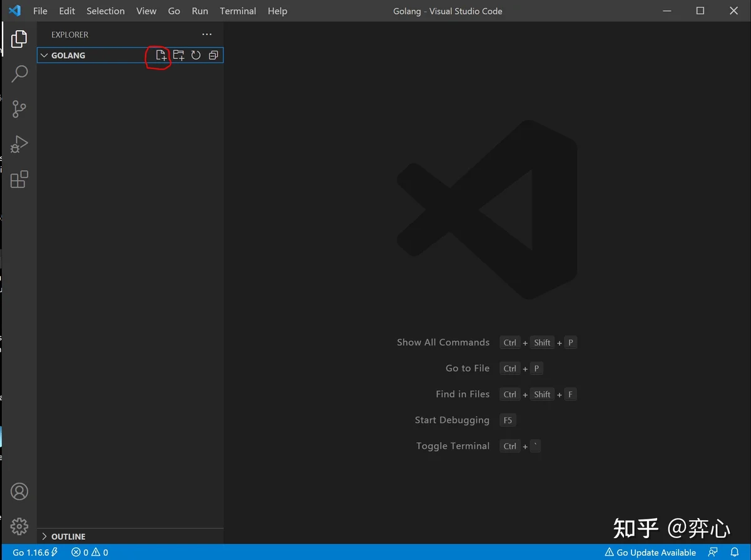This screenshot has height=560, width=751.
Task: Open the Run menu
Action: [200, 11]
